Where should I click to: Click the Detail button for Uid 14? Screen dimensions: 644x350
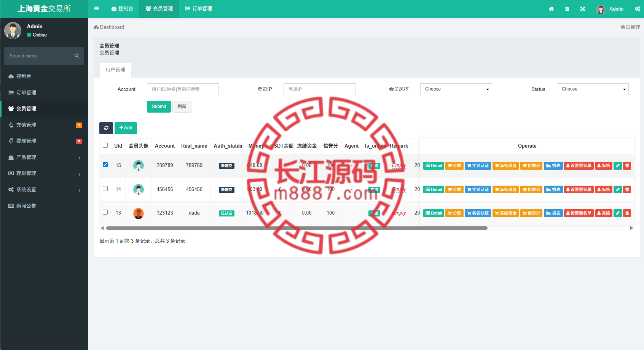pos(434,189)
